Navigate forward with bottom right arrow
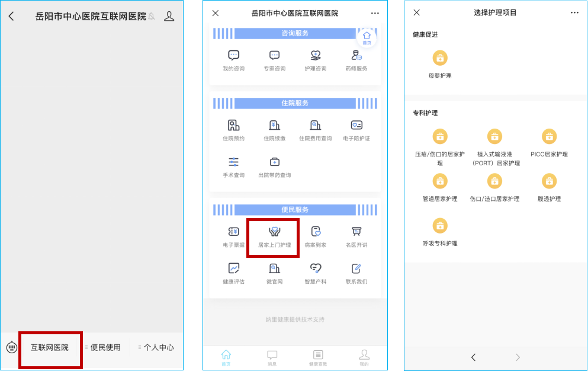Image resolution: width=588 pixels, height=371 pixels. (x=518, y=357)
